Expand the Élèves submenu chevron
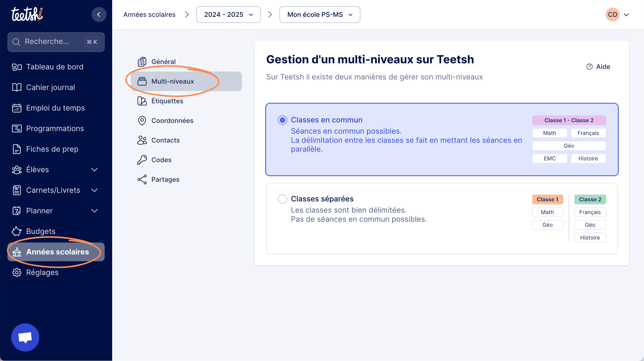Screen dimensions: 644x361 (x=94, y=170)
